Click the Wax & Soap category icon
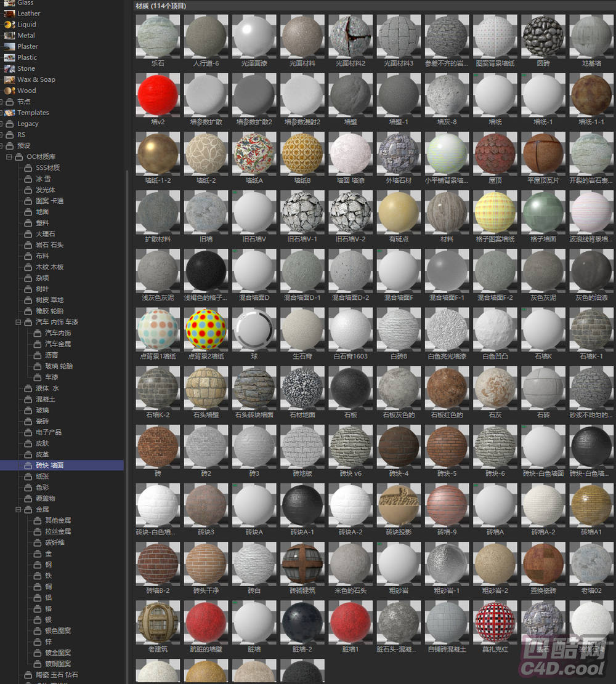The width and height of the screenshot is (616, 684). (9, 79)
